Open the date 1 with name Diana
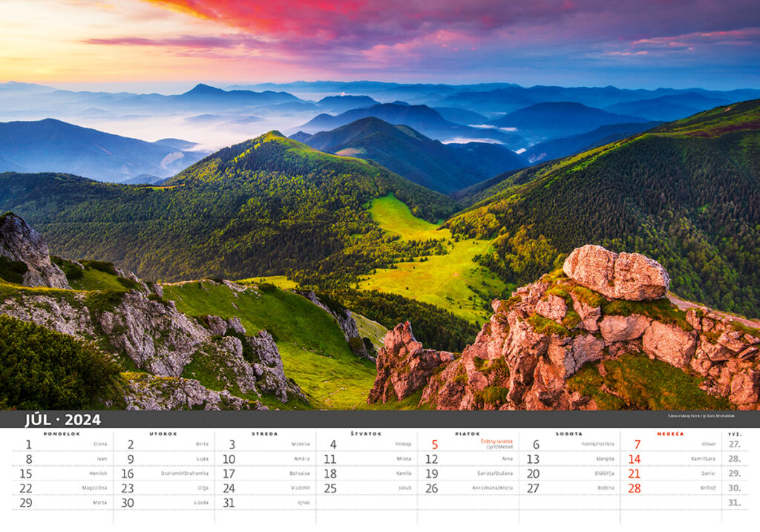 pos(29,444)
